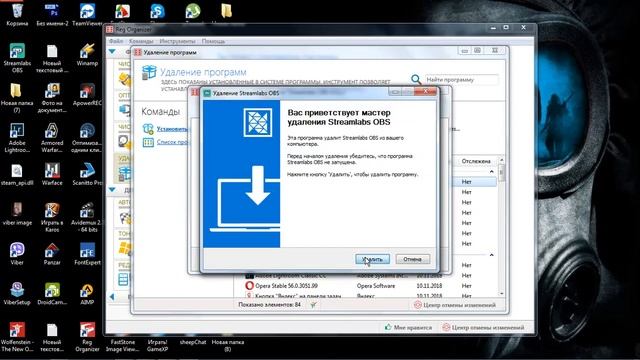The image size is (640, 360).
Task: Open the Scanitto Pro desktop shortcut
Action: [x=87, y=175]
